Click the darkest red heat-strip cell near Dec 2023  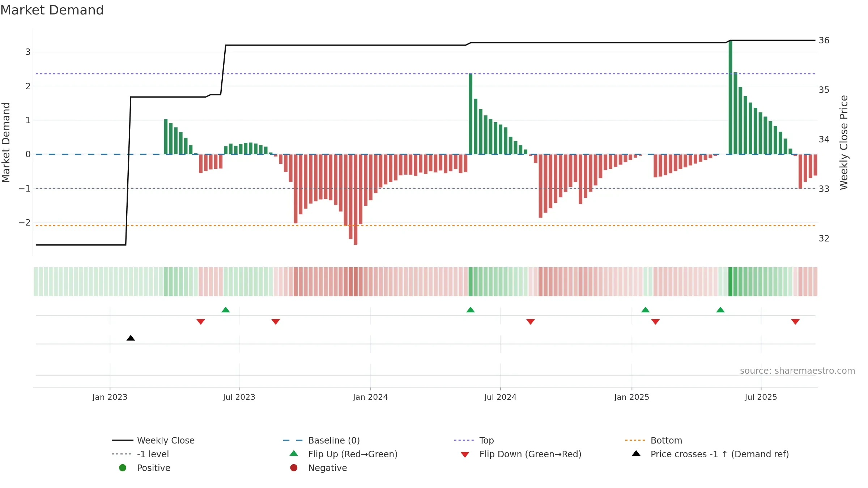tap(356, 282)
